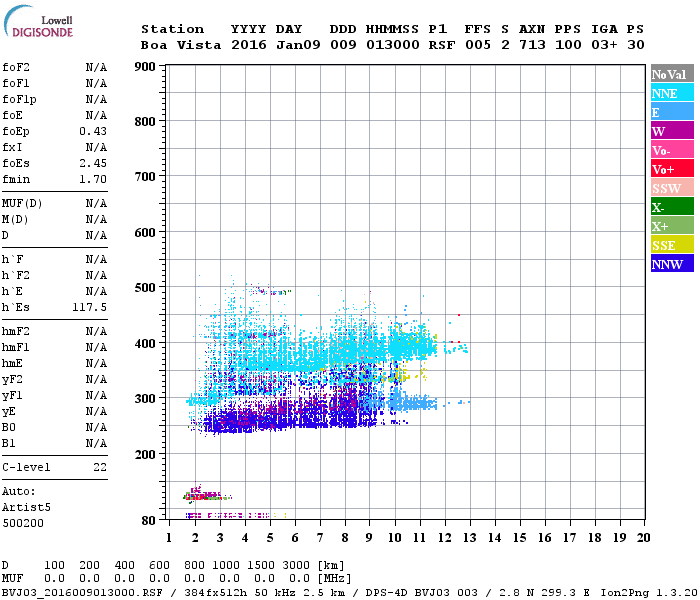
Task: Click the MUF(D) parameter label
Action: coord(22,204)
